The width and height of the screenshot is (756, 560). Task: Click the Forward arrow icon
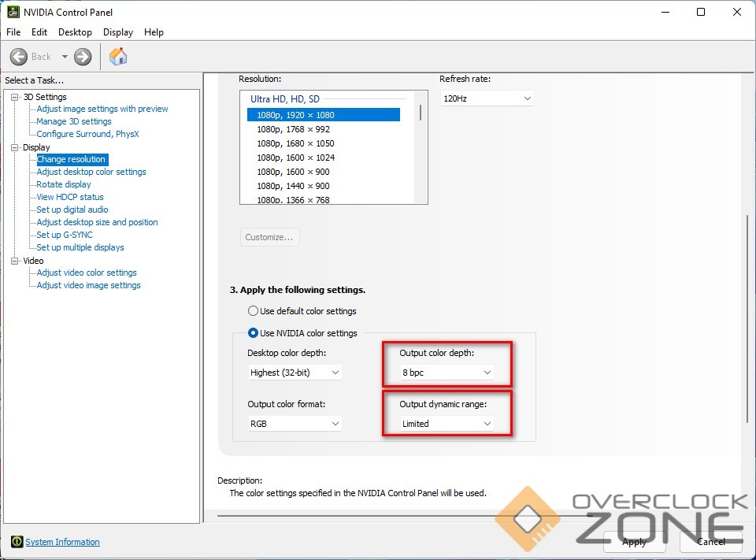(x=83, y=57)
